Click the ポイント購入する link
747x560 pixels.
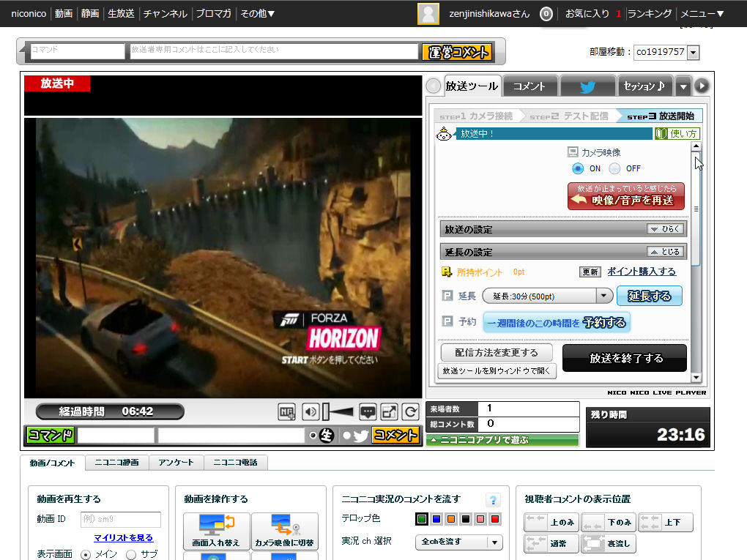click(642, 272)
